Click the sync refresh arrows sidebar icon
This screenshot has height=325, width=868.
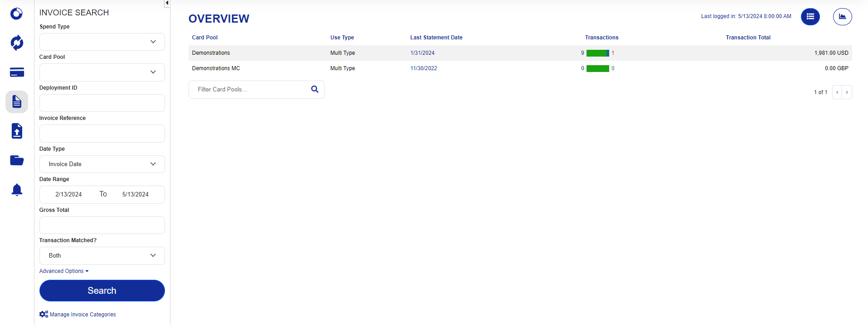[17, 43]
